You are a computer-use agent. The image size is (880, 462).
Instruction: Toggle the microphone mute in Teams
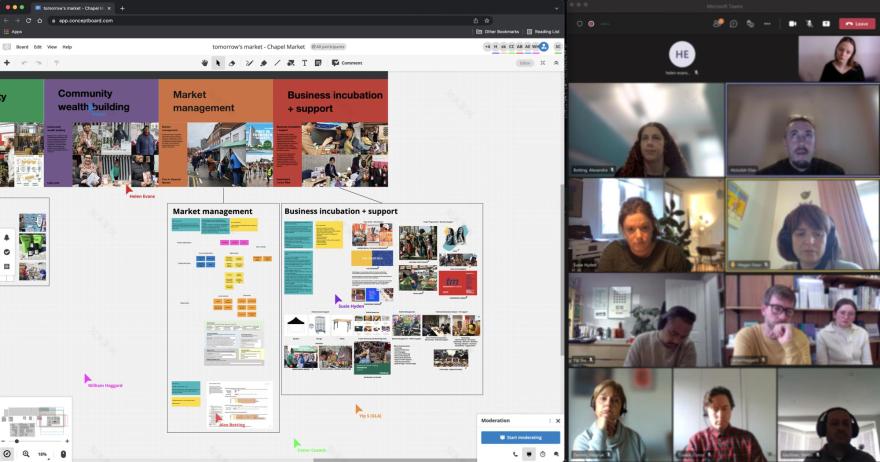(809, 23)
